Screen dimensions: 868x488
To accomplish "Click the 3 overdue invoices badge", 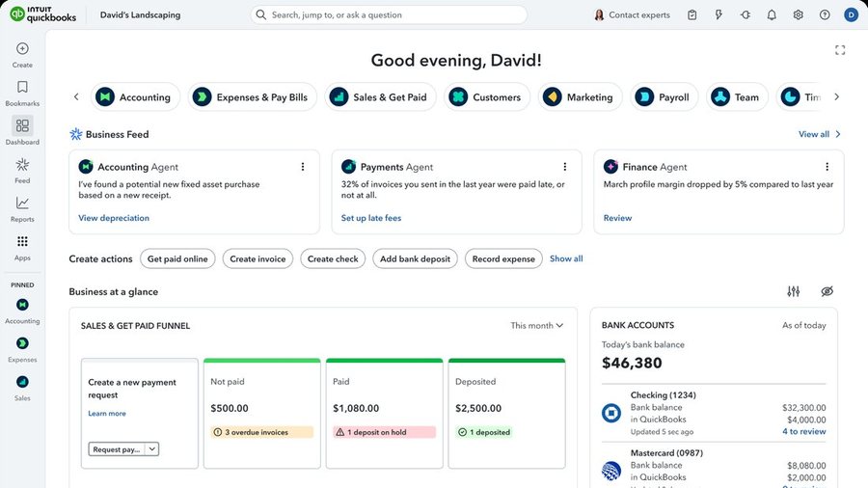I will coord(261,432).
